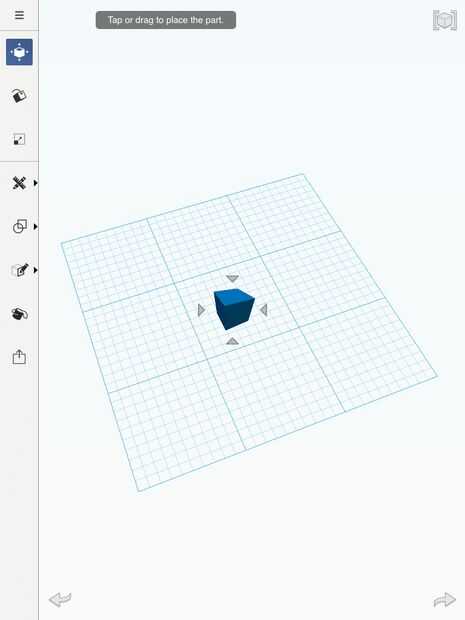Tap the gray triangle left of the cube
Image resolution: width=465 pixels, height=620 pixels.
(x=201, y=310)
